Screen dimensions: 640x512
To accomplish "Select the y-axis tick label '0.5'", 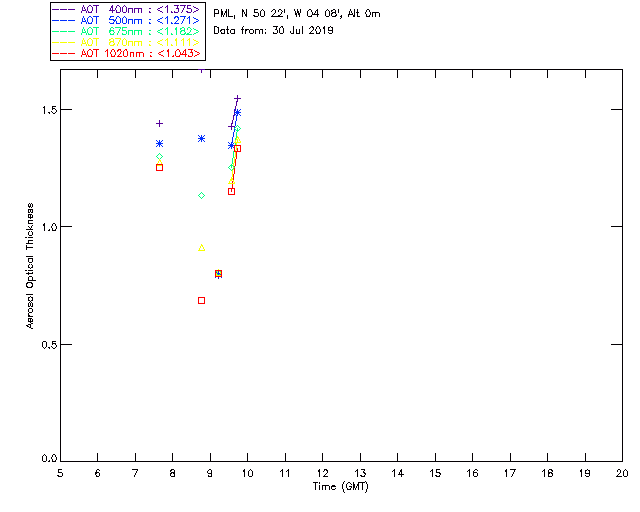I will 49,345.
